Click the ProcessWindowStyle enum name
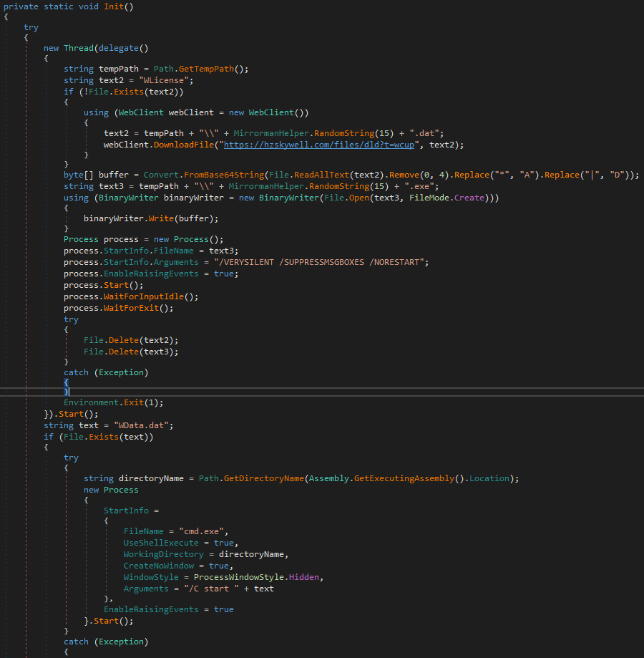 [239, 577]
